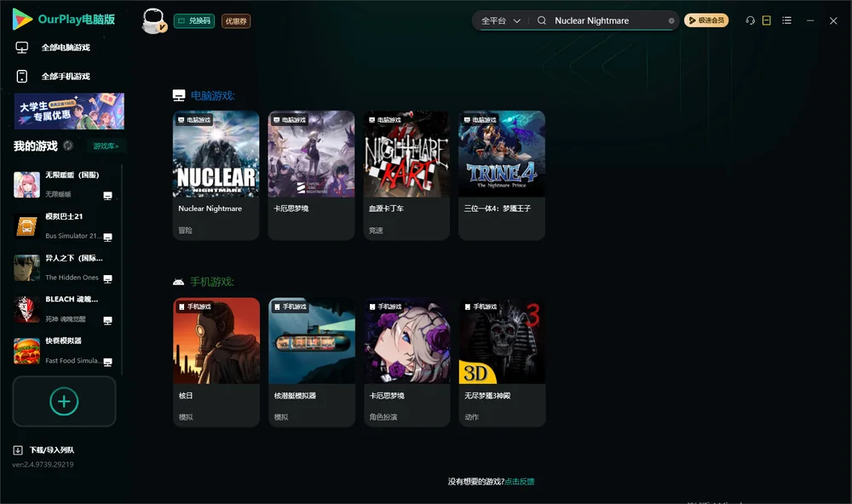Open the hamburger list menu icon
The height and width of the screenshot is (504, 852).
pyautogui.click(x=786, y=20)
